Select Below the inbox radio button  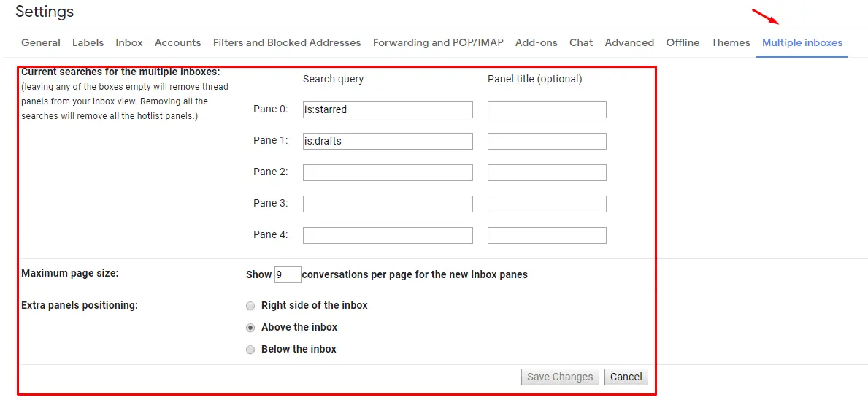(x=251, y=350)
